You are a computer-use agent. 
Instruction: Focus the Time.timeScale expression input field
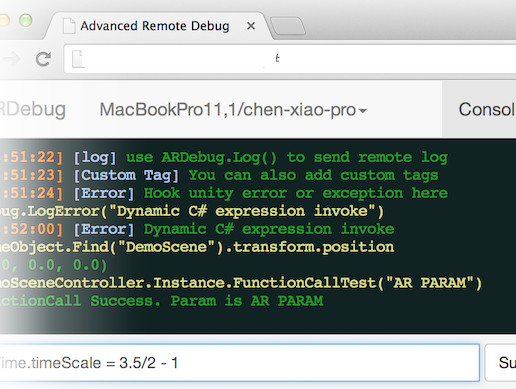[x=239, y=363]
